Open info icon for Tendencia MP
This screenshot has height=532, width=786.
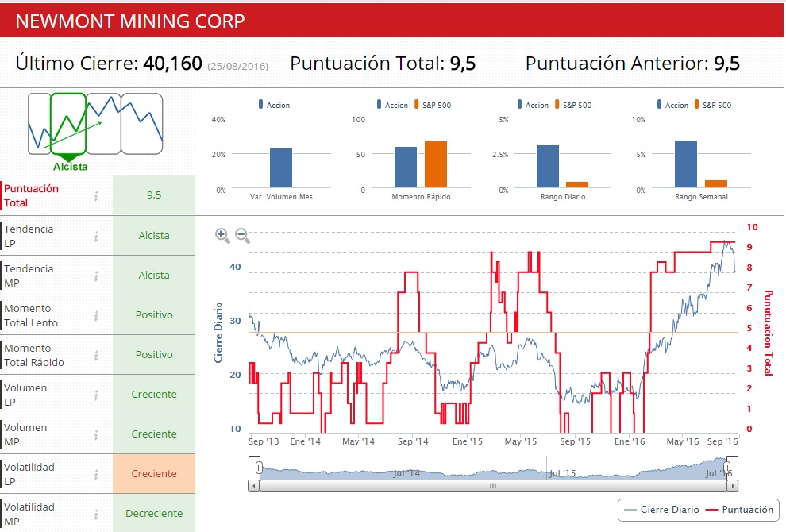(96, 276)
